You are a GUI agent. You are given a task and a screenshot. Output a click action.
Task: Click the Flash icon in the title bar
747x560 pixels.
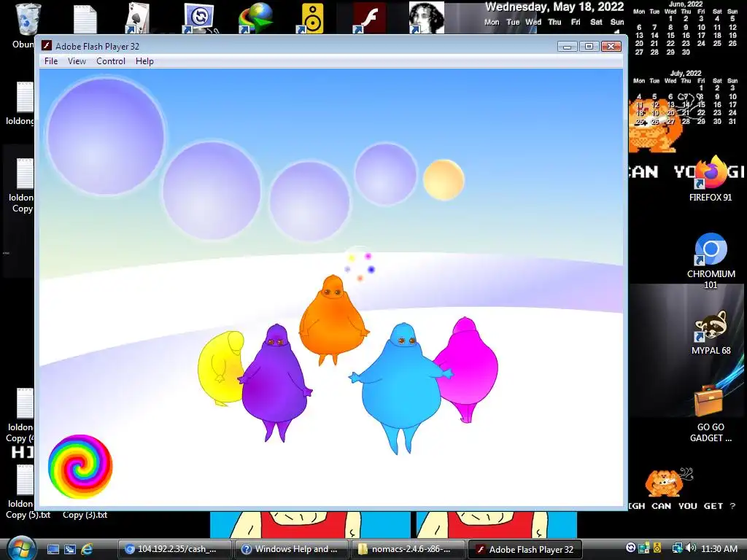47,46
